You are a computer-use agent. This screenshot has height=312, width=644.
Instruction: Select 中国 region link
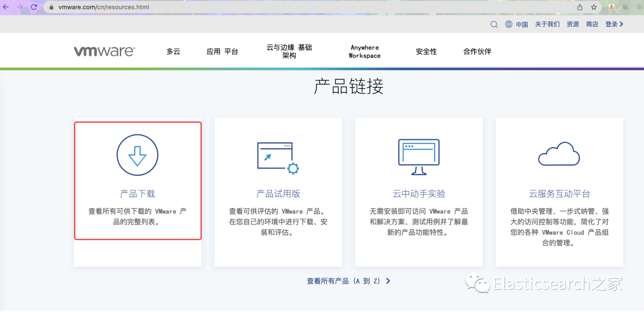pyautogui.click(x=522, y=24)
